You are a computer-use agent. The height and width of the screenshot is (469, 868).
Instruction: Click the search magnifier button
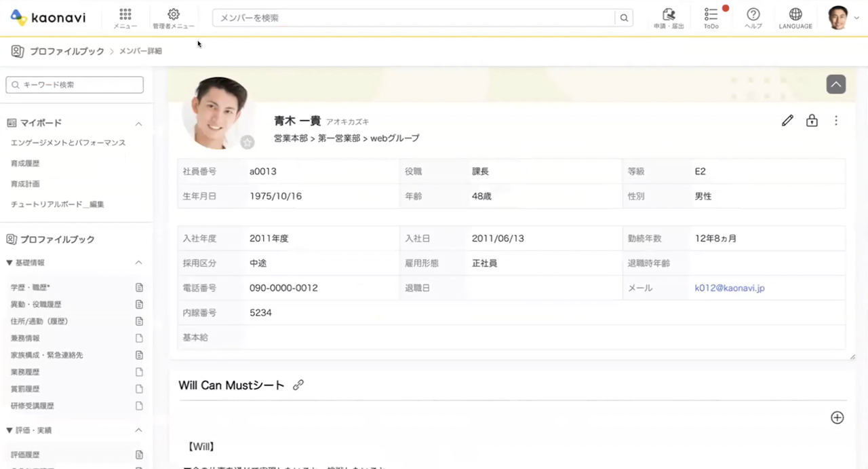click(x=624, y=18)
